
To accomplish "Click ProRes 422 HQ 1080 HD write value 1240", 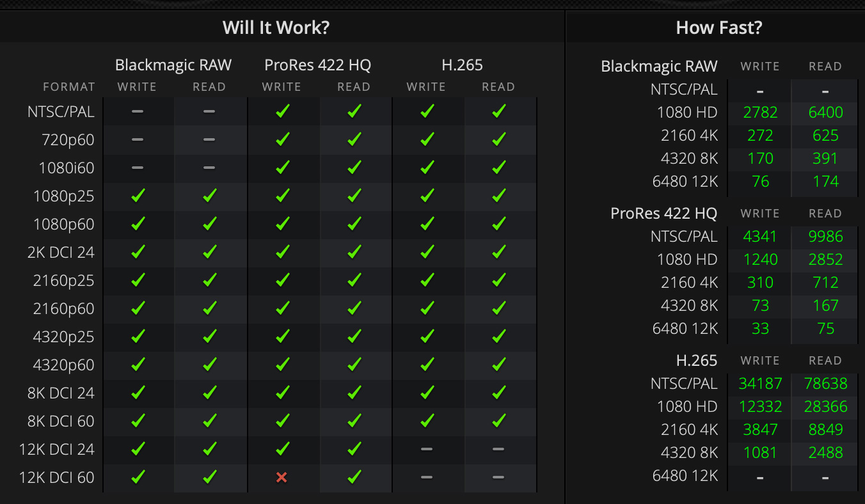I will (x=760, y=260).
